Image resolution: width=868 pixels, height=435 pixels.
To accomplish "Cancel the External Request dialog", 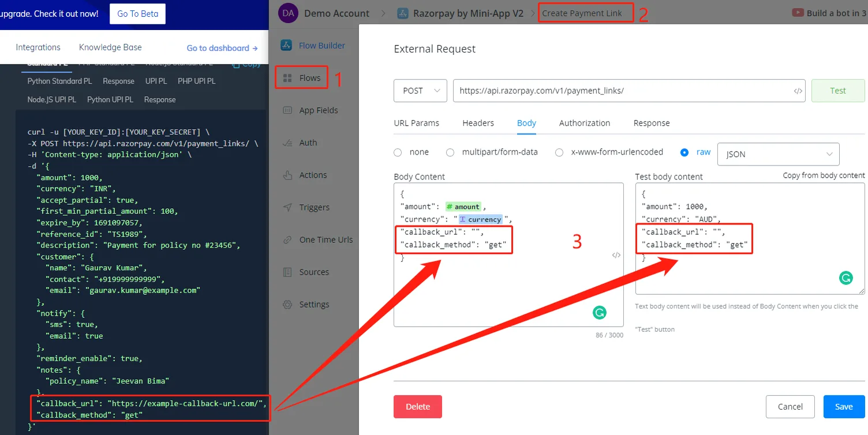I will (790, 407).
